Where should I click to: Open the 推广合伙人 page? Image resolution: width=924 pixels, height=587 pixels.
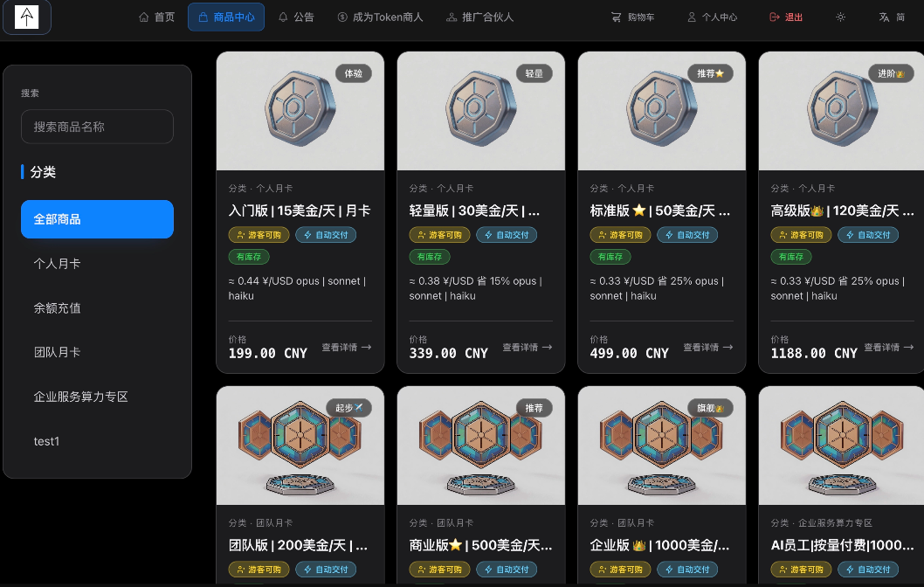click(479, 17)
